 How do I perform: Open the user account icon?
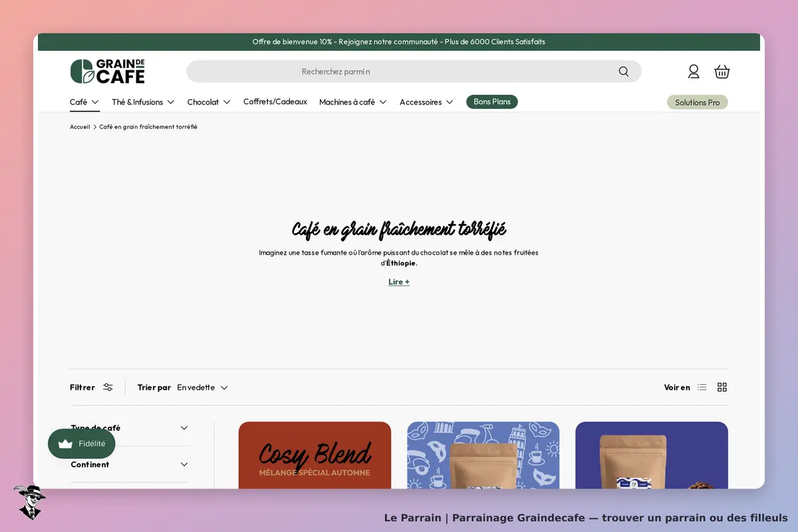coord(694,71)
